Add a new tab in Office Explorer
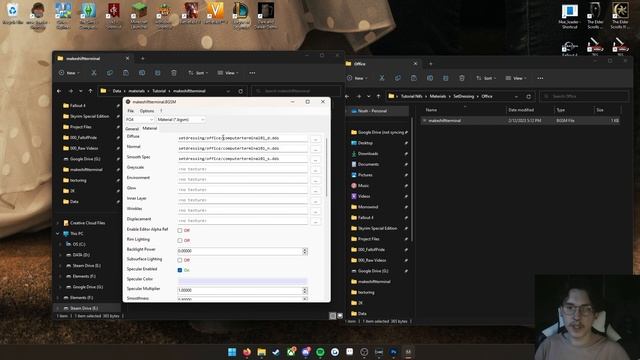Viewport: 640px width, 360px height. point(431,64)
